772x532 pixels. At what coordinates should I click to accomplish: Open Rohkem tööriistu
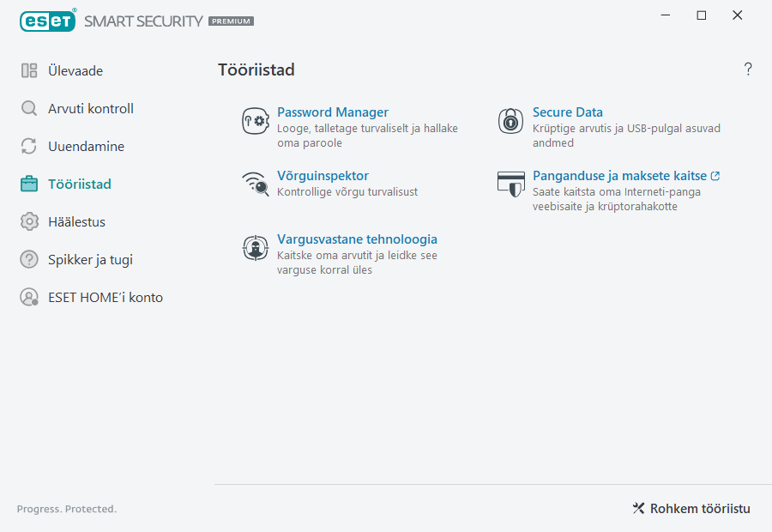point(691,508)
